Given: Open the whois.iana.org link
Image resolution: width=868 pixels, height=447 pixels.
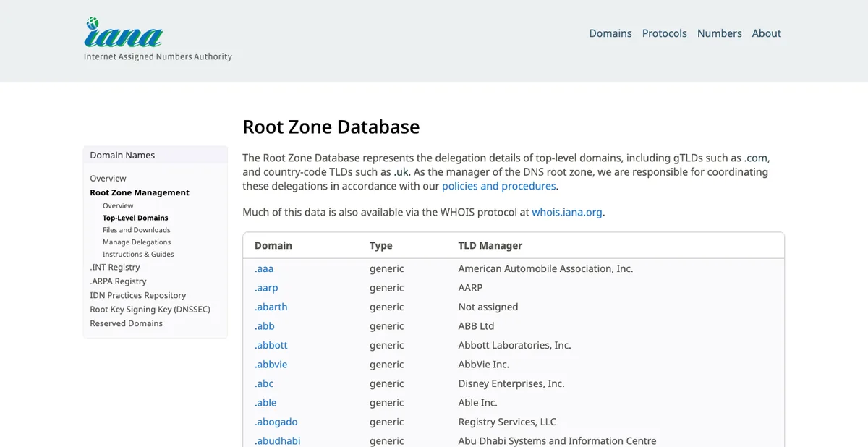Looking at the screenshot, I should click(567, 212).
